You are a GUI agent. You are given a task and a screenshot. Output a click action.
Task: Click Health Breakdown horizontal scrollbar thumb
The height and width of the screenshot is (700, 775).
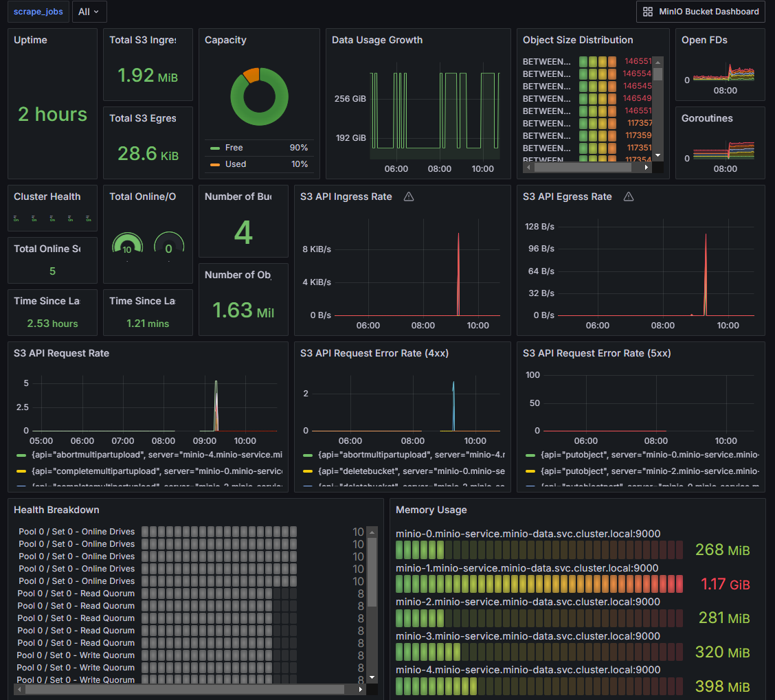pos(184,689)
